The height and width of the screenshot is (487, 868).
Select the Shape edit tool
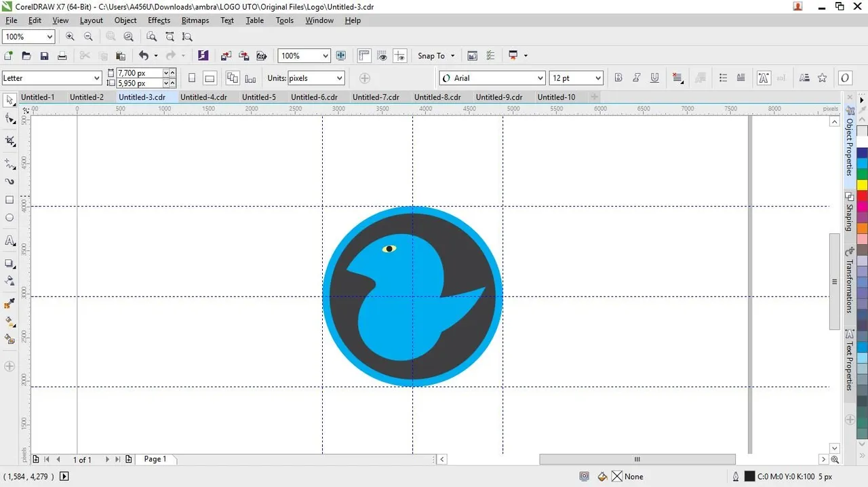pos(9,119)
